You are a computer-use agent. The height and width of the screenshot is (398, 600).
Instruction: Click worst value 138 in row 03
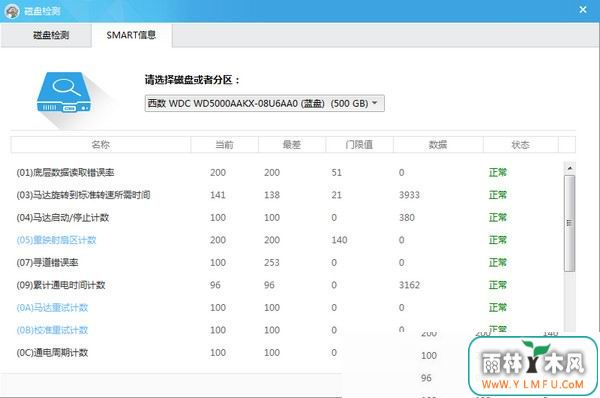tap(272, 195)
